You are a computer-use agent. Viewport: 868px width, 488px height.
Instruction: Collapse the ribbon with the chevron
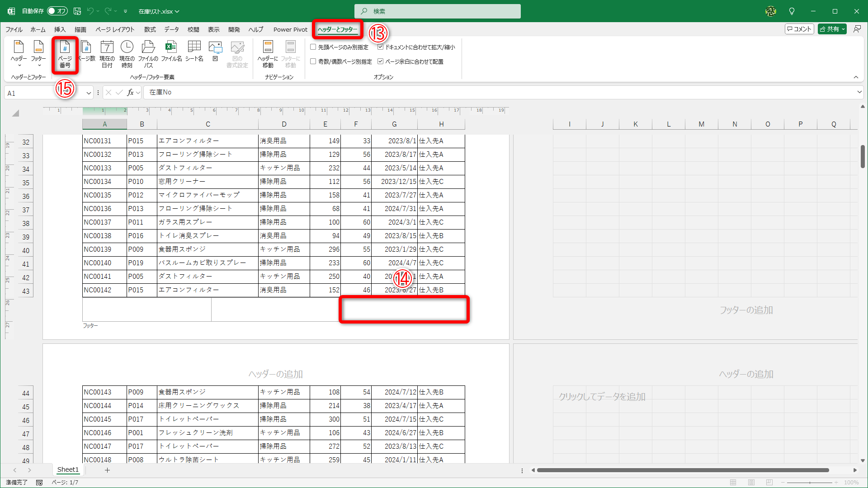coord(857,77)
